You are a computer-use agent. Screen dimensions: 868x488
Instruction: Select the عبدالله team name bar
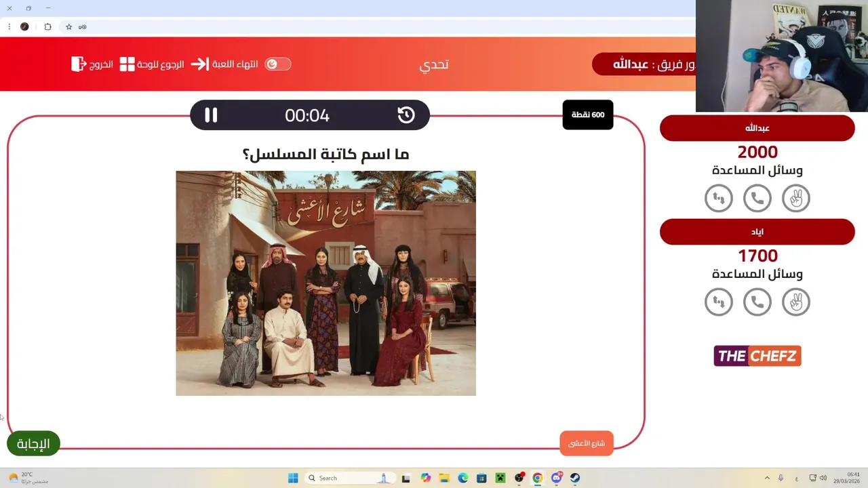[757, 128]
